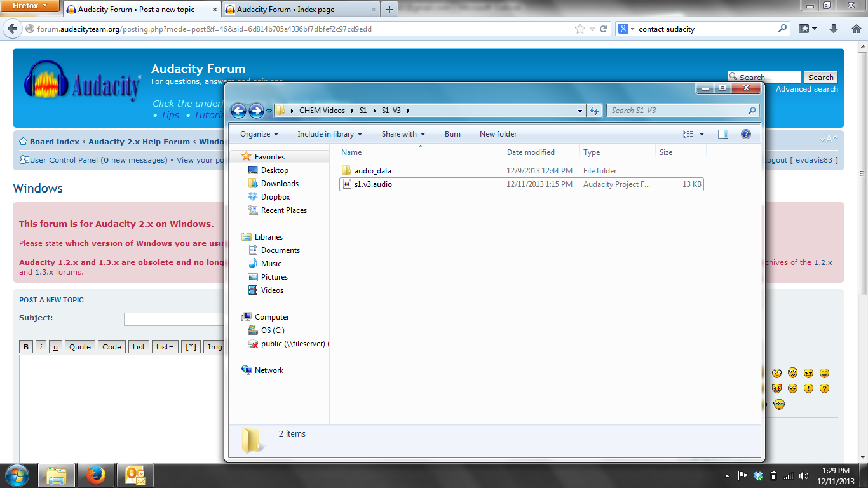
Task: Open the Include in library menu
Action: pyautogui.click(x=330, y=134)
